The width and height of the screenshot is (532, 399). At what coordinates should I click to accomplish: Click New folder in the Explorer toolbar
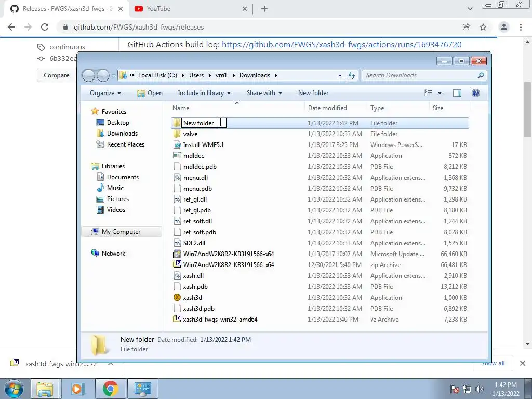[x=313, y=93]
